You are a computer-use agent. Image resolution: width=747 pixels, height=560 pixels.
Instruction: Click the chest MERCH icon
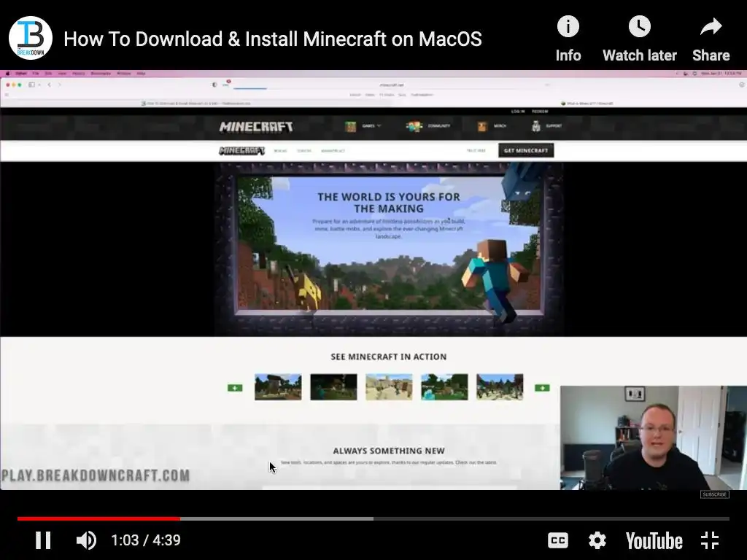coord(482,126)
